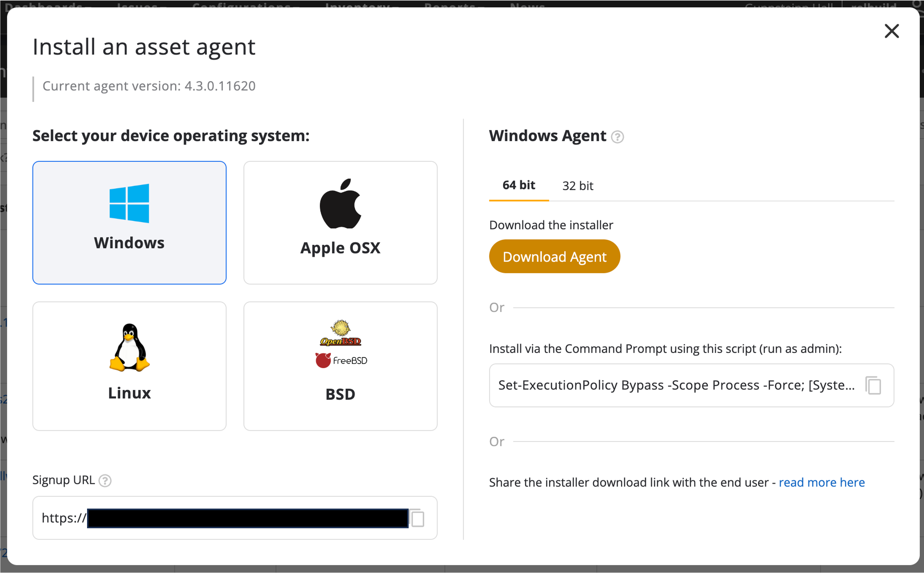Image resolution: width=924 pixels, height=573 pixels.
Task: Select the Windows logo icon
Action: (x=129, y=203)
